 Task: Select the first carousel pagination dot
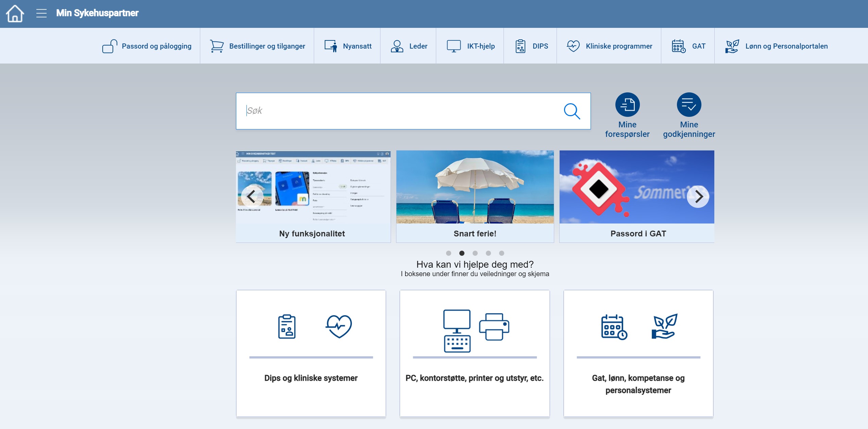coord(448,253)
